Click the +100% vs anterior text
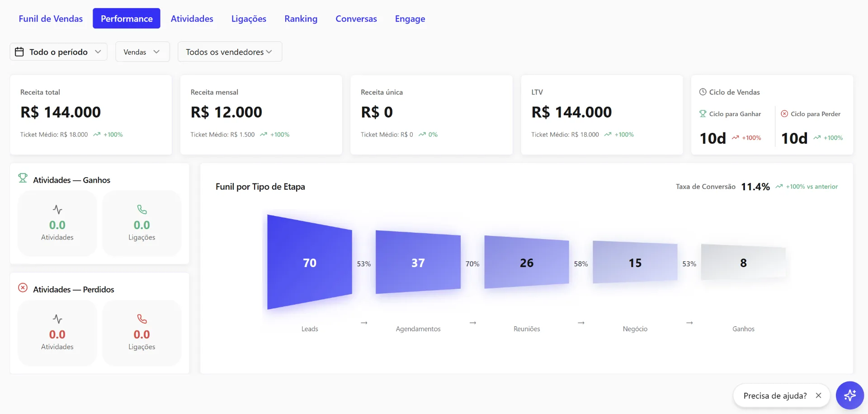This screenshot has height=414, width=868. click(812, 186)
